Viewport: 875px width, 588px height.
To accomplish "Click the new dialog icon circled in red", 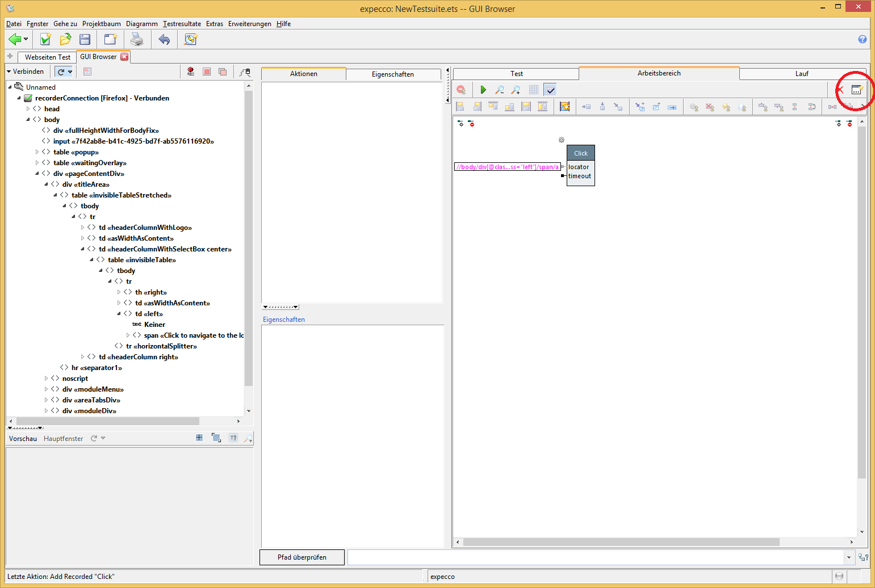I will pos(857,90).
